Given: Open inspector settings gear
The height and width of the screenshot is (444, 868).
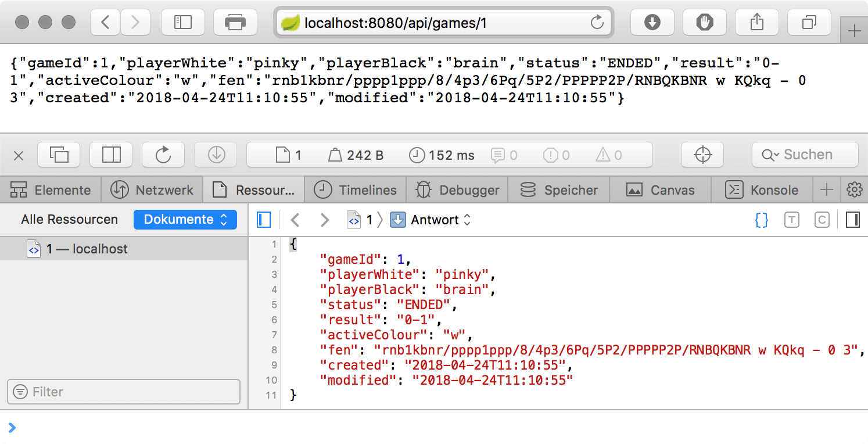Looking at the screenshot, I should (854, 189).
